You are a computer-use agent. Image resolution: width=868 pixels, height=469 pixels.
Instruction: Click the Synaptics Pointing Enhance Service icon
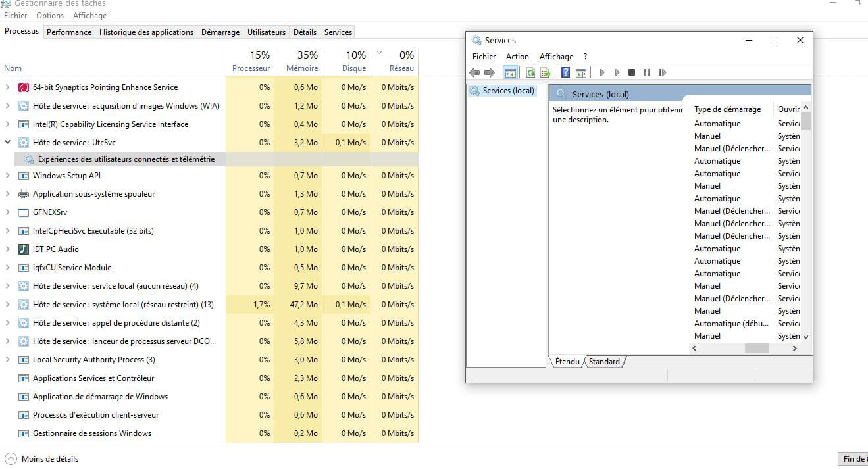click(24, 87)
